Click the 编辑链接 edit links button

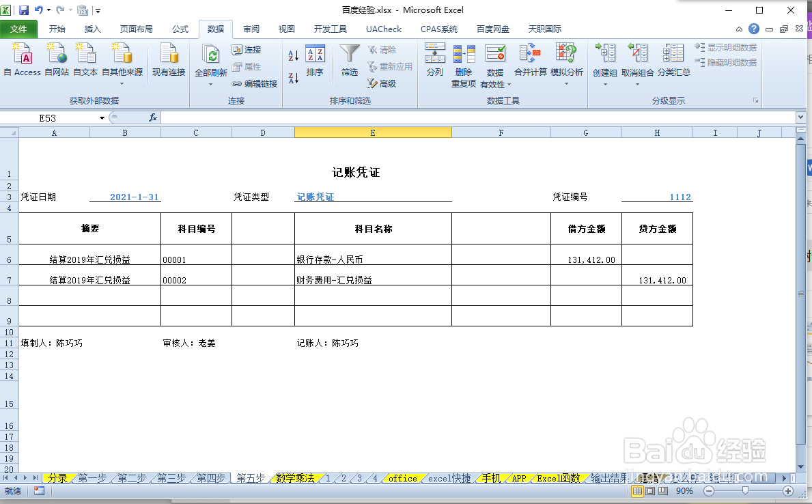click(253, 84)
